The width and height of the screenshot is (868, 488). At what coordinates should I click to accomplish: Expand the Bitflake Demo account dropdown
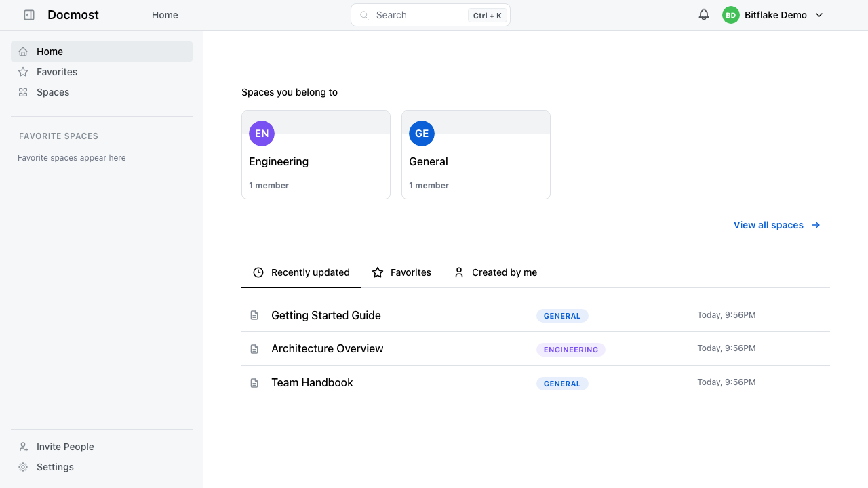click(819, 15)
